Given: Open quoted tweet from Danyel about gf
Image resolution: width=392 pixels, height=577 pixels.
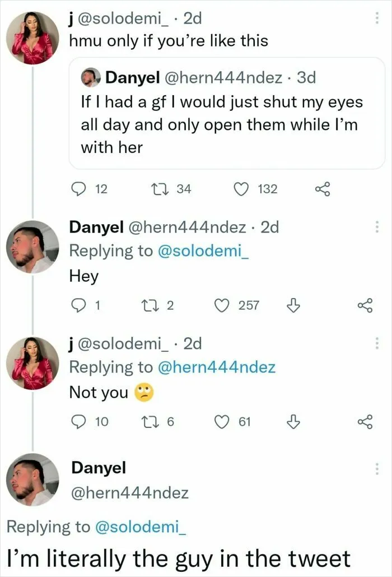Looking at the screenshot, I should tap(227, 113).
